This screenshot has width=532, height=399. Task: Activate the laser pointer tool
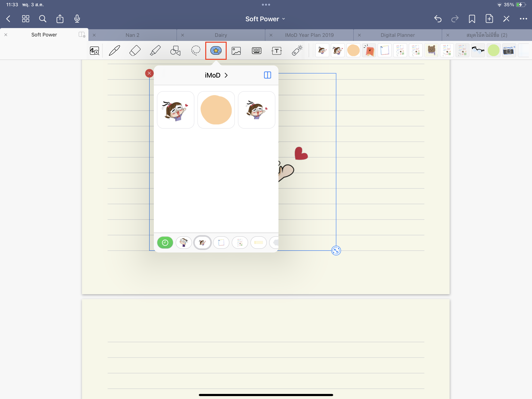click(297, 50)
